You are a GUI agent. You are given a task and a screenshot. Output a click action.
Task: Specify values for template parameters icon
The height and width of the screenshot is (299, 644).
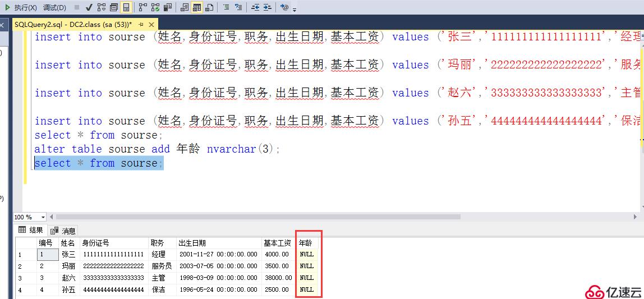pos(284,7)
